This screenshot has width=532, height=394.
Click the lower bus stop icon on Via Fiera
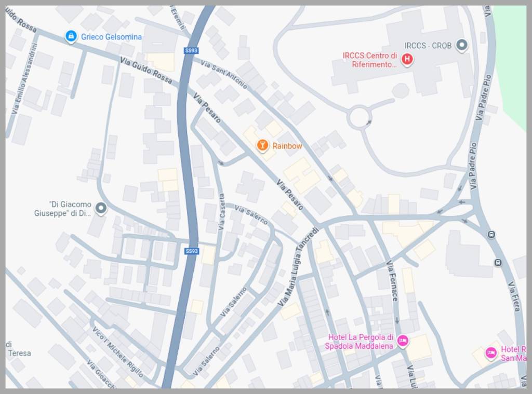pyautogui.click(x=498, y=262)
